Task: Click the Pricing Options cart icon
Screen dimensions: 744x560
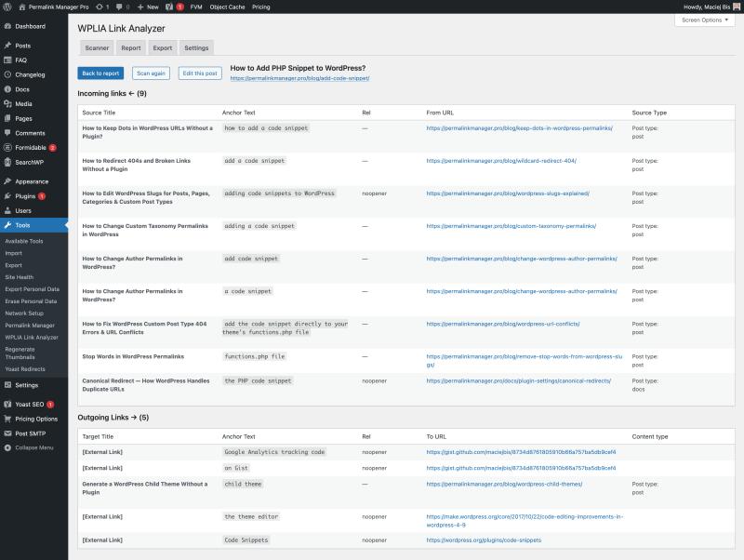Action: tap(7, 419)
